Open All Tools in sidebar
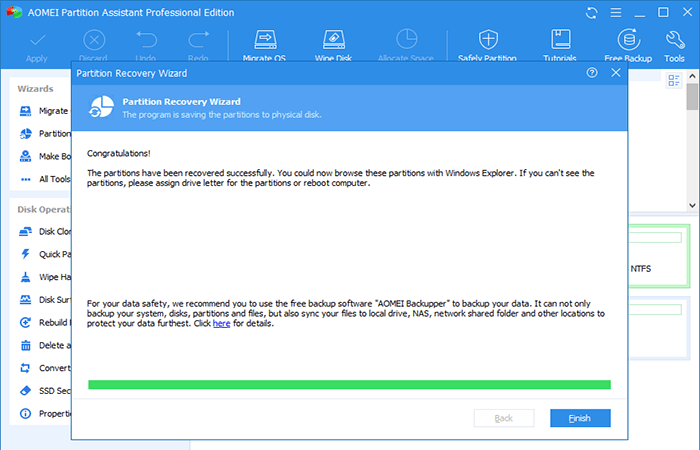The height and width of the screenshot is (450, 700). point(44,179)
